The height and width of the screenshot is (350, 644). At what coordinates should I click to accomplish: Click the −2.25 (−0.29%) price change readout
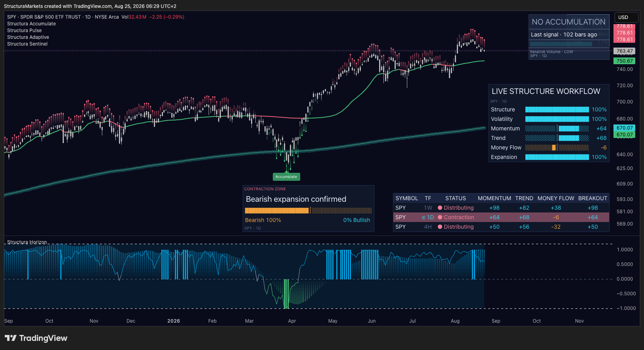coord(167,17)
